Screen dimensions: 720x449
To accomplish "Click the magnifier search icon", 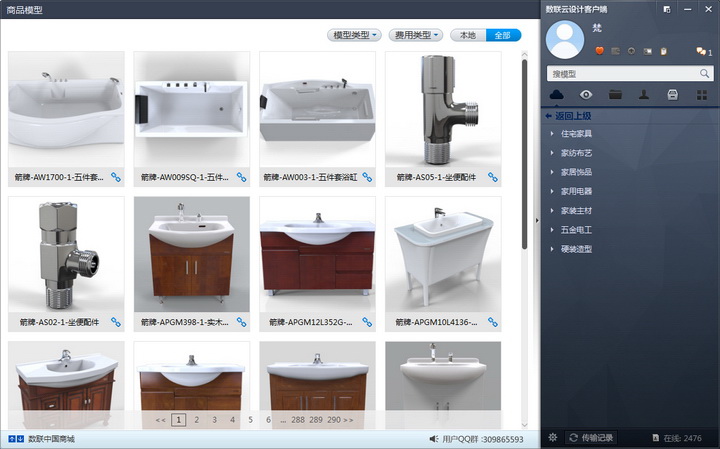I will [x=704, y=73].
